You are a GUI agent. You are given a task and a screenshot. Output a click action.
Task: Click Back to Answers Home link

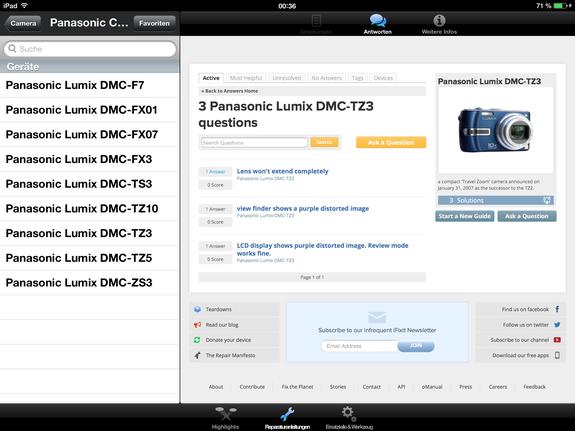coord(230,91)
